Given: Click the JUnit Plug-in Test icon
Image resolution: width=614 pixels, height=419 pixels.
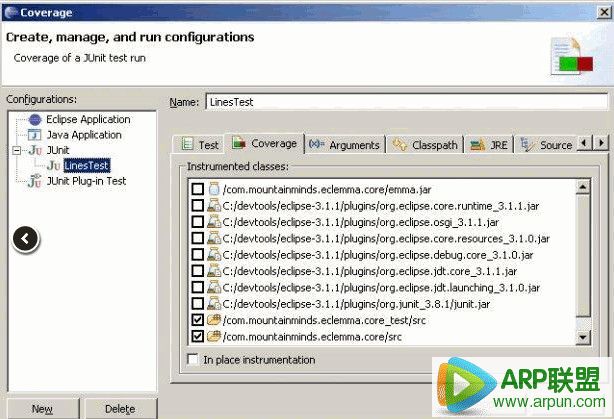Looking at the screenshot, I should coord(36,181).
